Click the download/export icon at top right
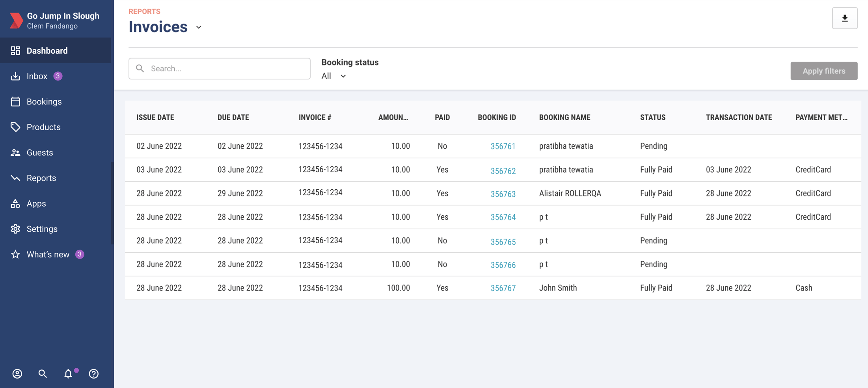The image size is (868, 388). coord(844,18)
